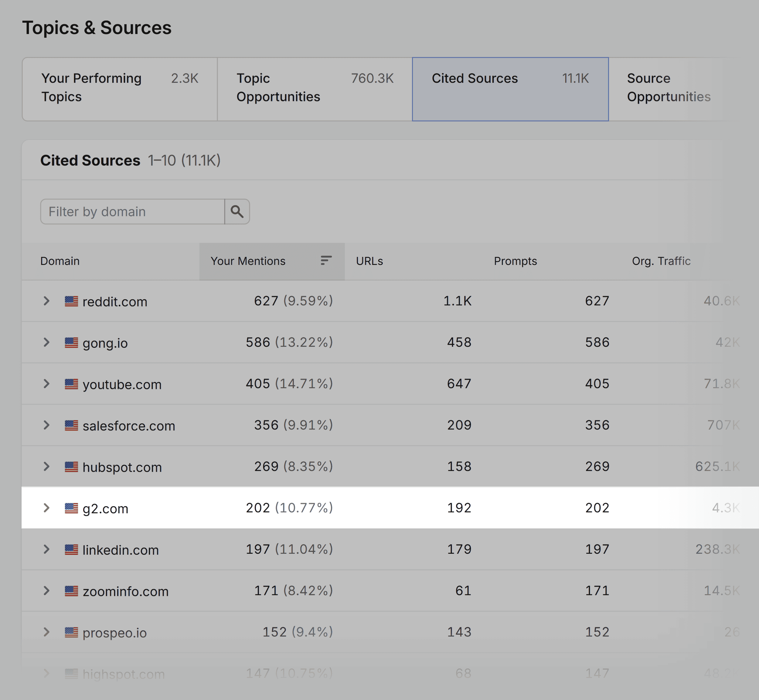Click the mentions value 627 (9.59%)
The height and width of the screenshot is (700, 759).
pos(293,301)
